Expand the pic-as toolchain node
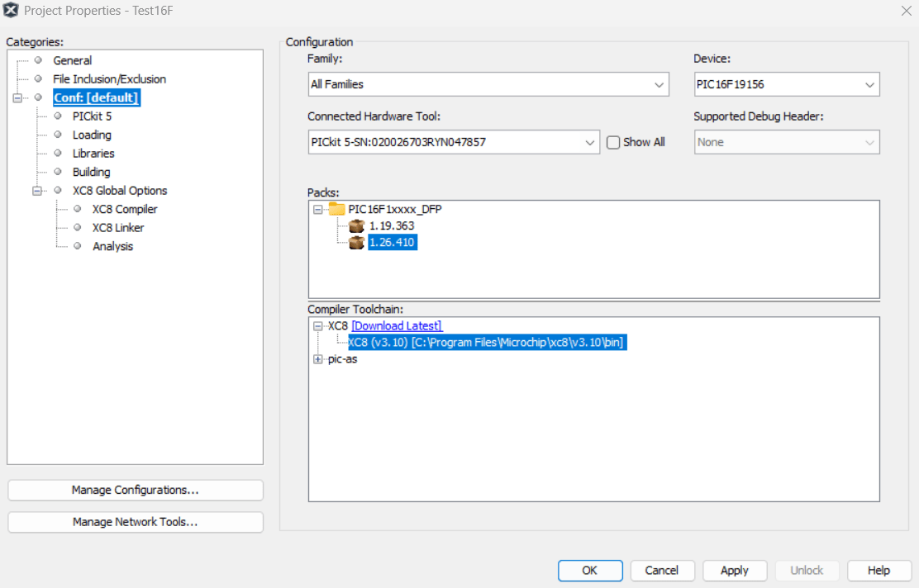919x588 pixels. 318,359
